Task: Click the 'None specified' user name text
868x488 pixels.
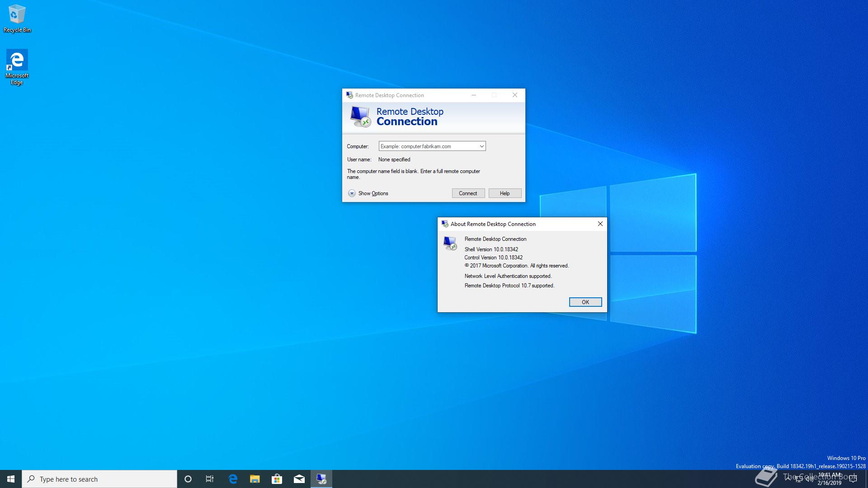Action: tap(394, 160)
